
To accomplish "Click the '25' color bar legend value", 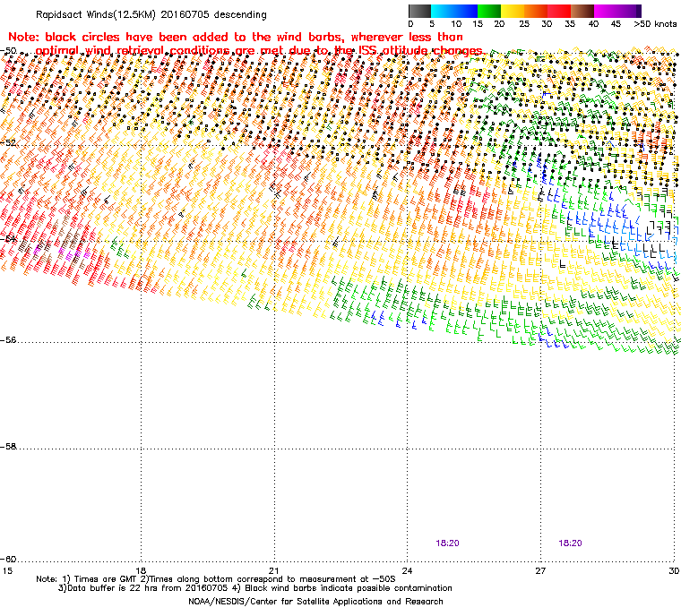I will point(524,24).
